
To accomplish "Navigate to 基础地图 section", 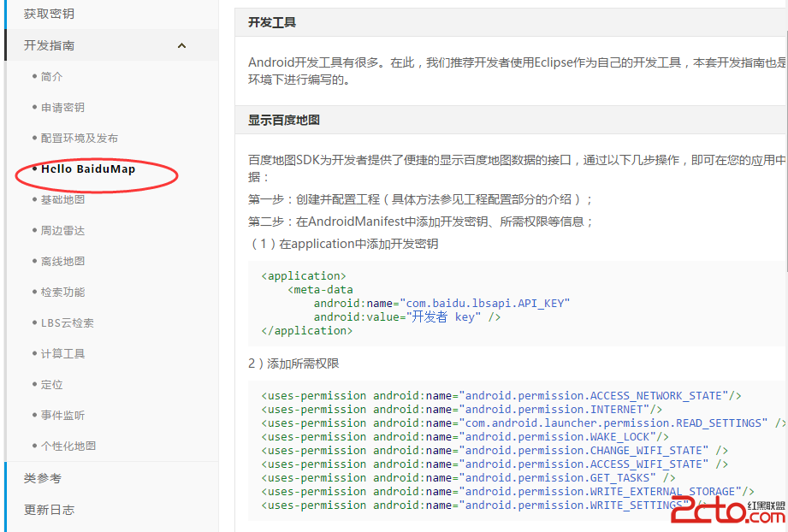I will [62, 199].
